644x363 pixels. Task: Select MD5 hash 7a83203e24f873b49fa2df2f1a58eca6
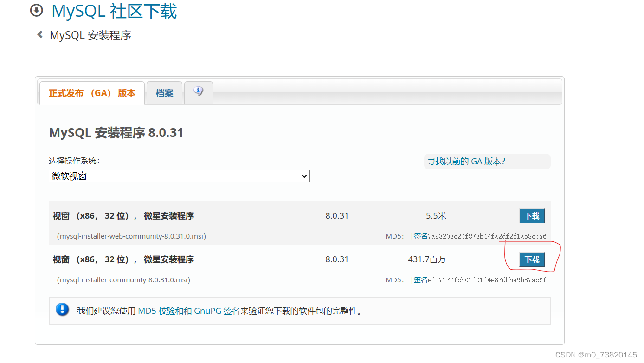[487, 236]
